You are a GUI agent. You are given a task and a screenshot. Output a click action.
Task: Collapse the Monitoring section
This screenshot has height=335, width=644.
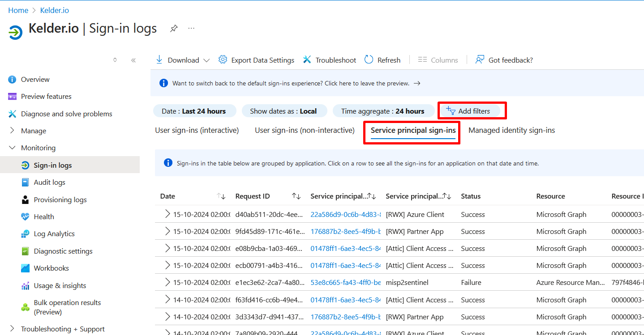(13, 148)
